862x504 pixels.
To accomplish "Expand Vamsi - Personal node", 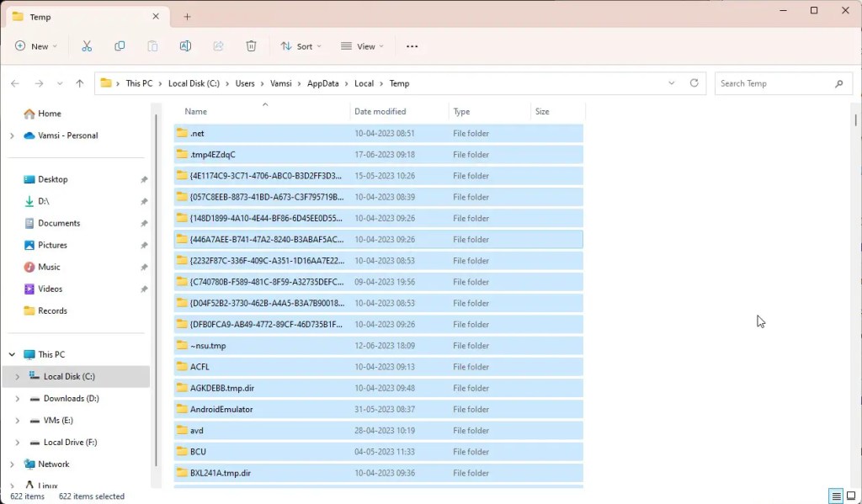I will point(12,135).
